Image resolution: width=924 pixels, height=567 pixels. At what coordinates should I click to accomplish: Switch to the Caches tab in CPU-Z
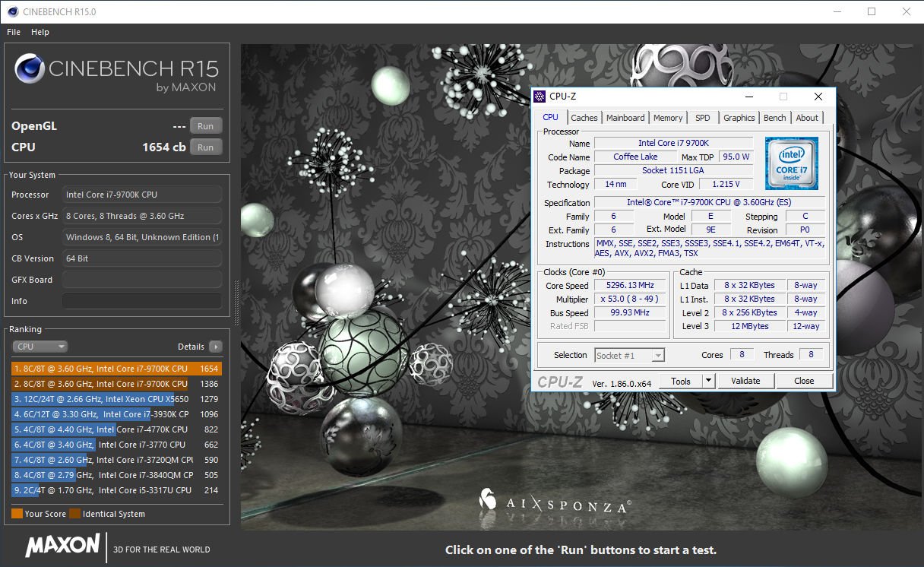click(x=584, y=118)
